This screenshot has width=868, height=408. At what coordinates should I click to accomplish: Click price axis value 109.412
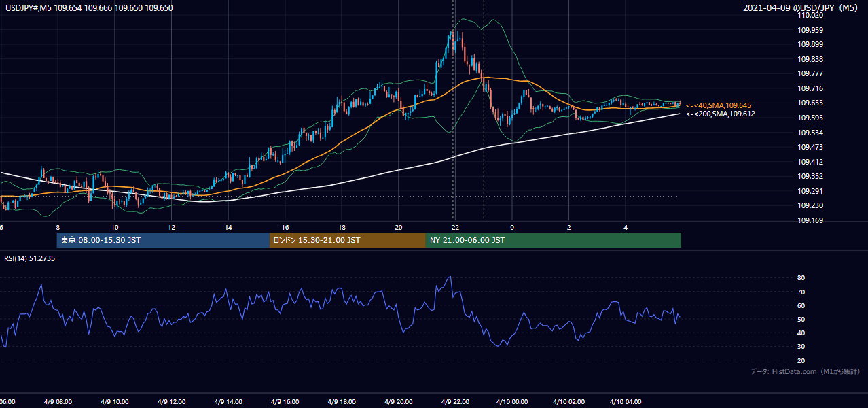812,162
